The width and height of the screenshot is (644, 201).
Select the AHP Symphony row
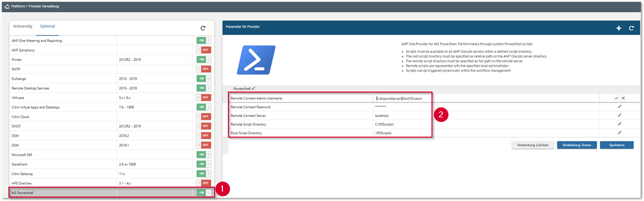click(112, 50)
